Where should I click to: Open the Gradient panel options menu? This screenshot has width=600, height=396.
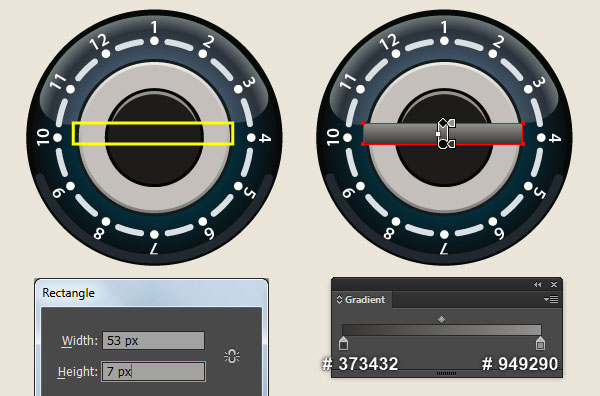click(551, 300)
